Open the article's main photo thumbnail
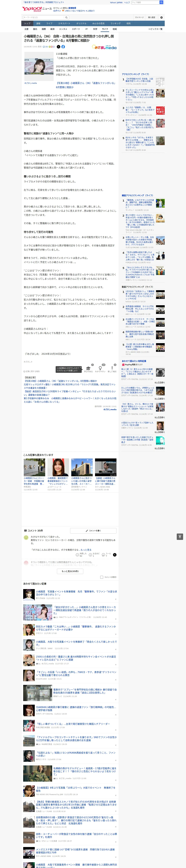Screen dimensions: 186x868 [x=39, y=66]
